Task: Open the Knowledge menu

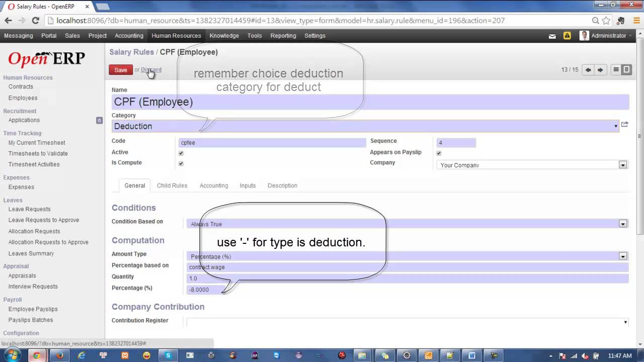Action: pyautogui.click(x=224, y=36)
